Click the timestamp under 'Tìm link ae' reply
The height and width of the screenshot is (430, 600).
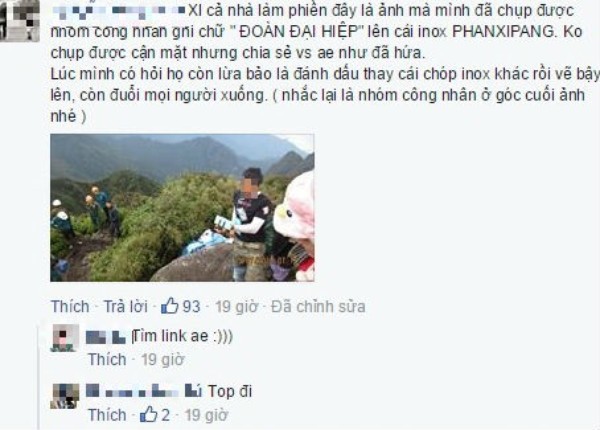click(x=163, y=360)
